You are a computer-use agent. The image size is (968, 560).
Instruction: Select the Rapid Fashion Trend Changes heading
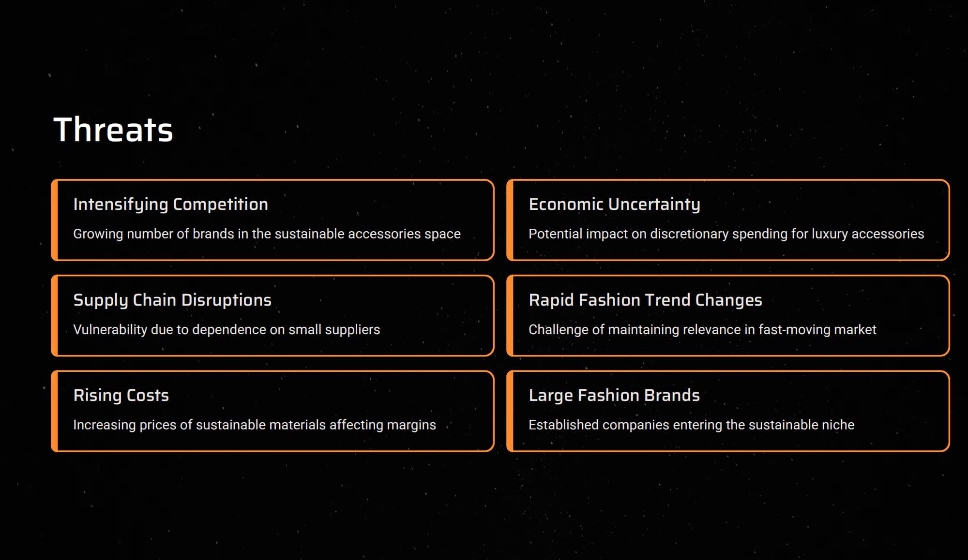pos(645,300)
